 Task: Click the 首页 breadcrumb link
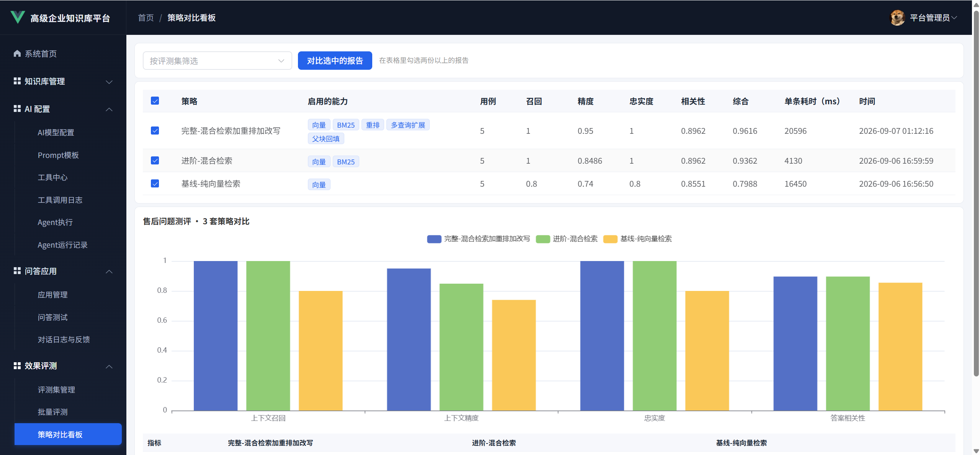(146, 18)
